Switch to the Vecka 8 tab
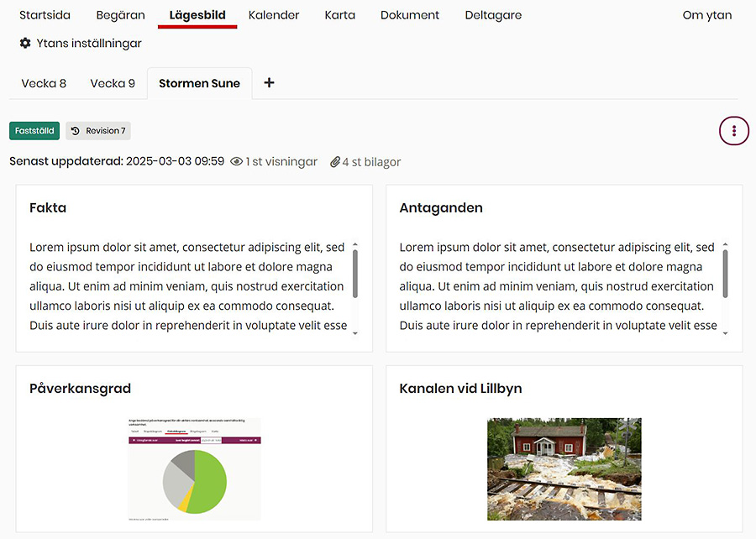This screenshot has width=756, height=539. [44, 83]
